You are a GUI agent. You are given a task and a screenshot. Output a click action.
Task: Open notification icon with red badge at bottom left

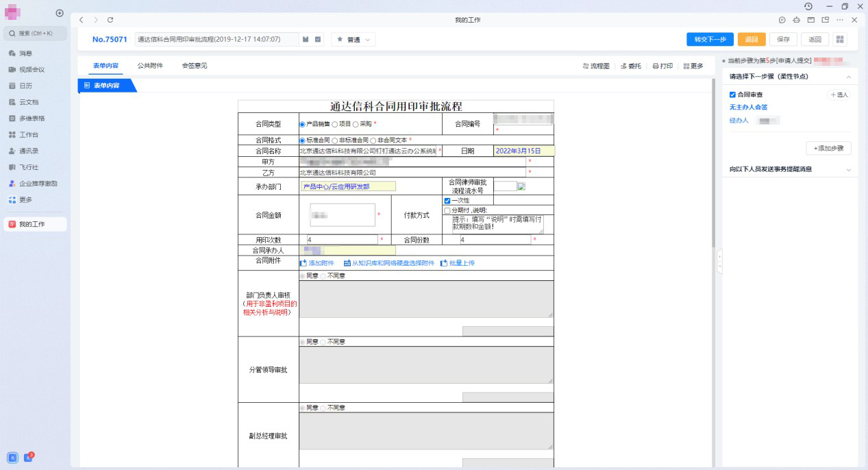point(29,457)
